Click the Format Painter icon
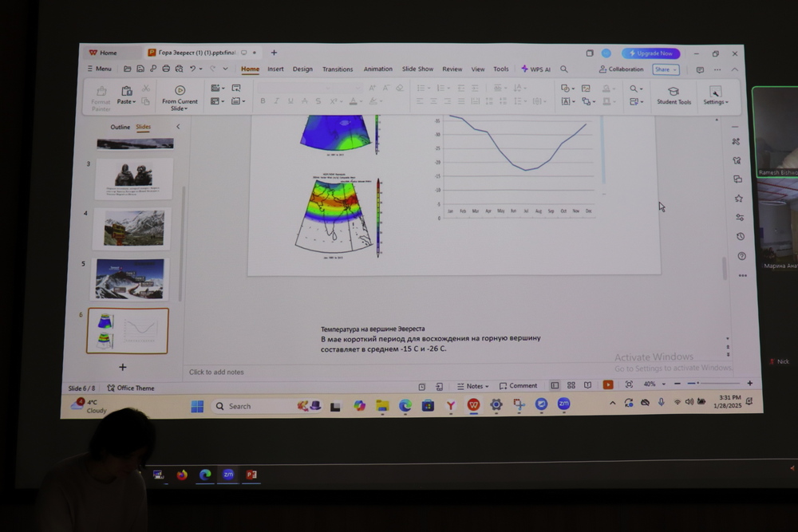Screen dimensions: 798x532 click(x=101, y=91)
